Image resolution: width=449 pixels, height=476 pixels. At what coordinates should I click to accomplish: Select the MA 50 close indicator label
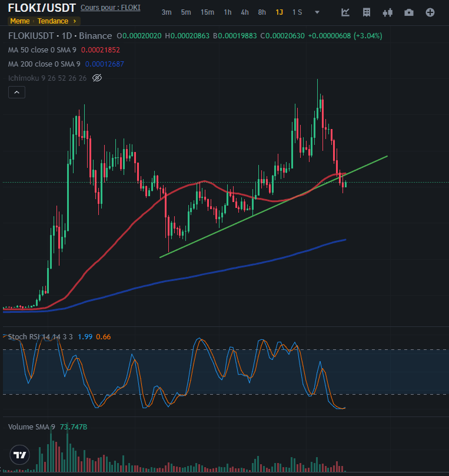42,50
